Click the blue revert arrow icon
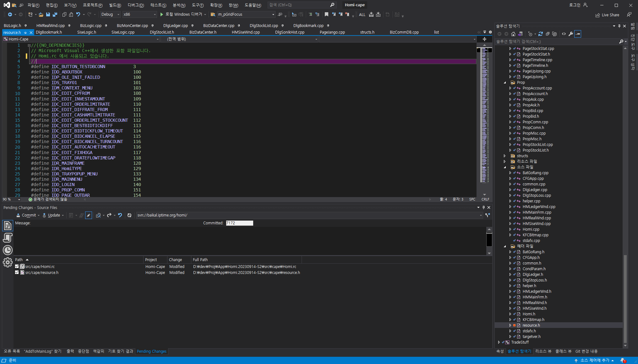Screen dimensions: 638x364 [x=120, y=215]
